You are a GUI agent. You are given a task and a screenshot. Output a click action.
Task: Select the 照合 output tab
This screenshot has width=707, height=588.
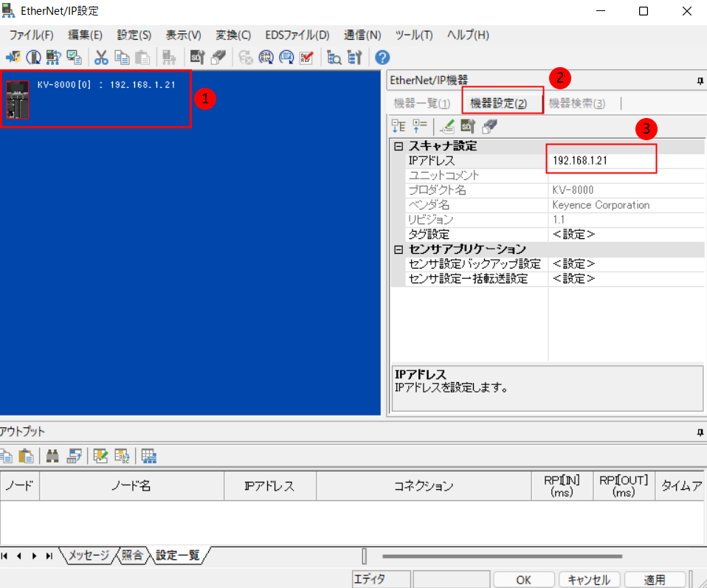[132, 555]
